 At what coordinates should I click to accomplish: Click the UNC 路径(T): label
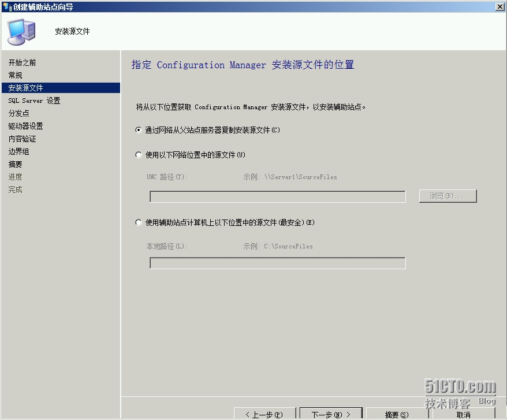167,177
